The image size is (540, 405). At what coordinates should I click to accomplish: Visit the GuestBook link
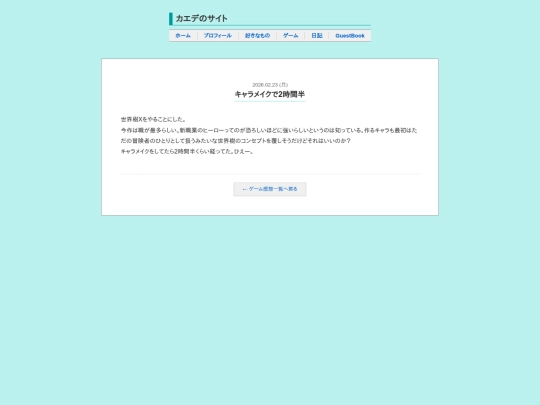[x=350, y=36]
